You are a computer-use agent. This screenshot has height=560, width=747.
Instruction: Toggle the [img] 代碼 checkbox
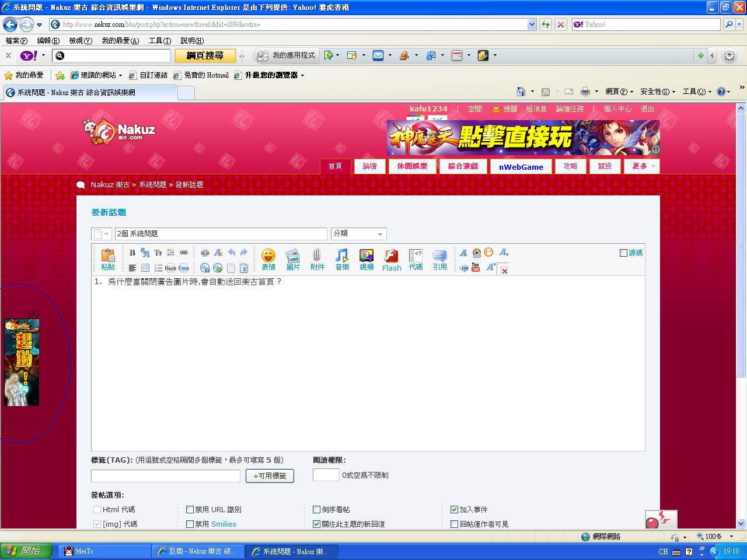click(97, 524)
